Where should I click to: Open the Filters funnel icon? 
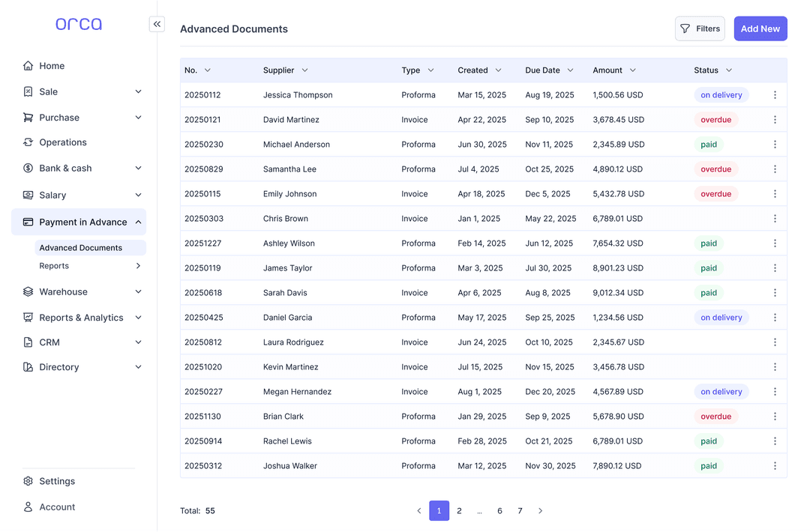[x=685, y=28]
